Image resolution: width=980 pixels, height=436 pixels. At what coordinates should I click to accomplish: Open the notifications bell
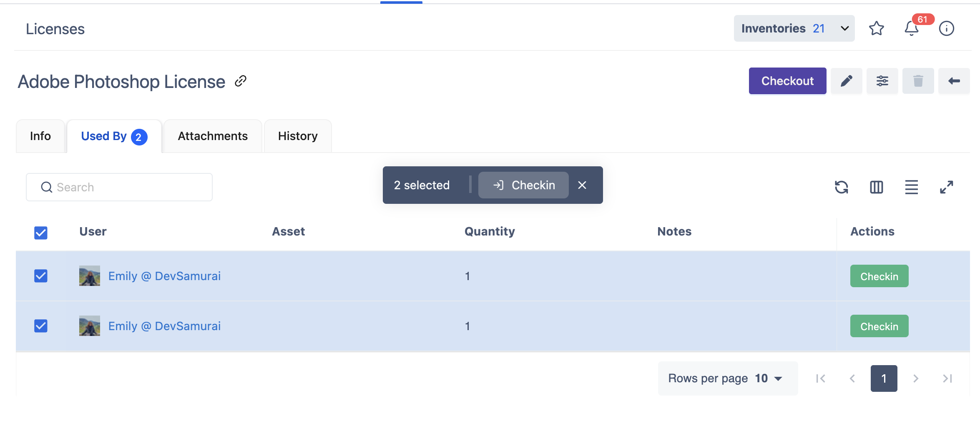pyautogui.click(x=911, y=28)
